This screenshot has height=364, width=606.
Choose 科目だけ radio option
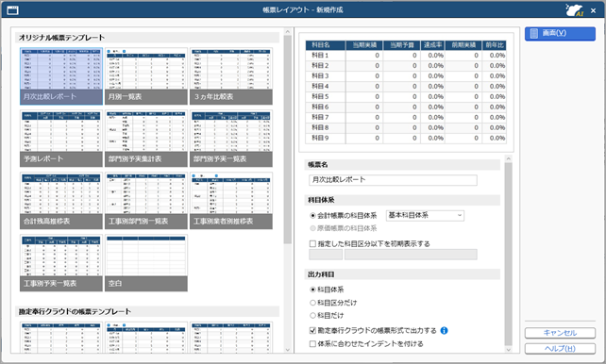point(312,315)
